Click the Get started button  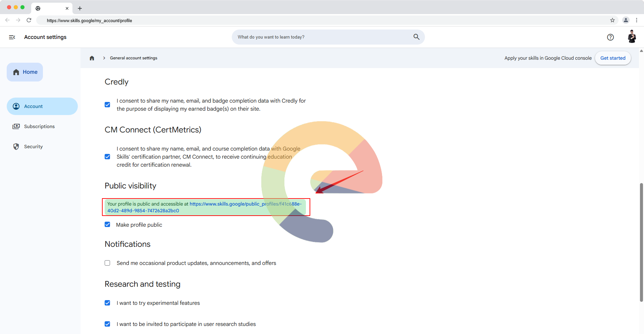(613, 58)
